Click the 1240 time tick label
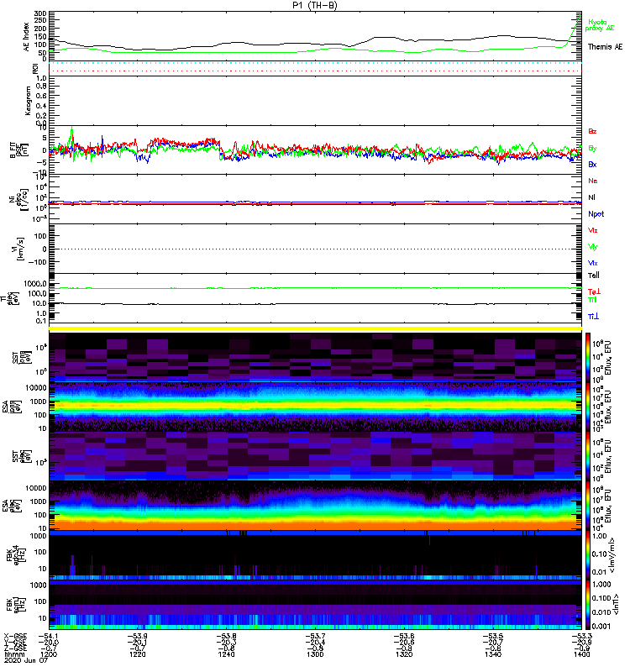This screenshot has width=630, height=672. [226, 654]
